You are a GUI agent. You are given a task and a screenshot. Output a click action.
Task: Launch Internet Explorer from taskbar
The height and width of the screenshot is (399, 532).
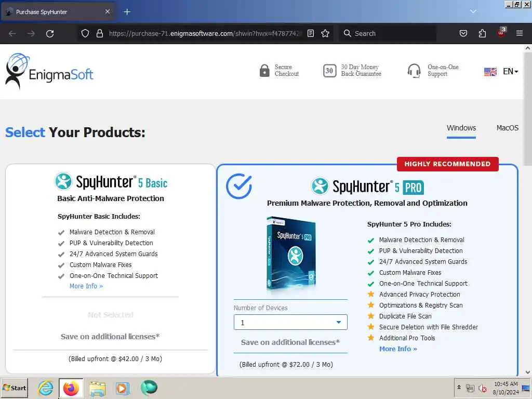[x=46, y=388]
